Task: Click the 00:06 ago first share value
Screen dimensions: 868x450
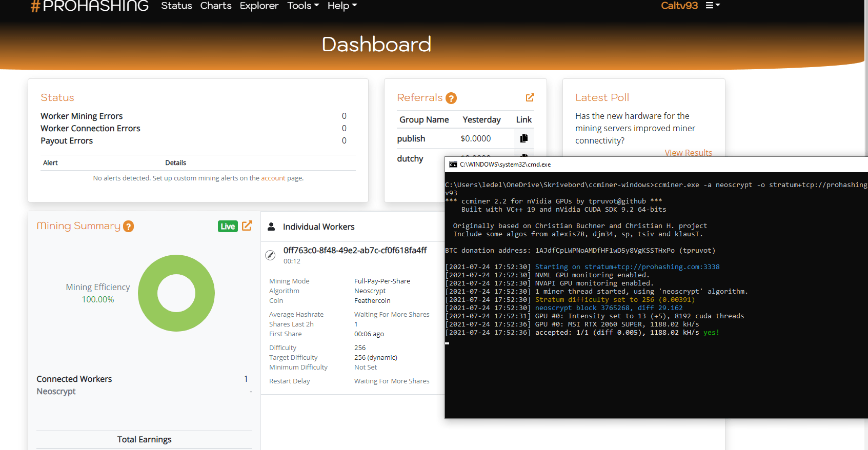Action: (x=369, y=334)
